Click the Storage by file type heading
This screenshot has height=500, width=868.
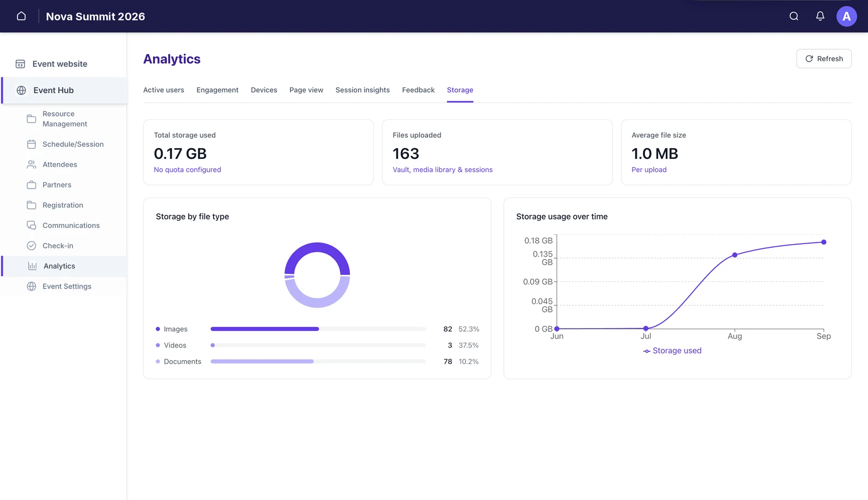[192, 216]
